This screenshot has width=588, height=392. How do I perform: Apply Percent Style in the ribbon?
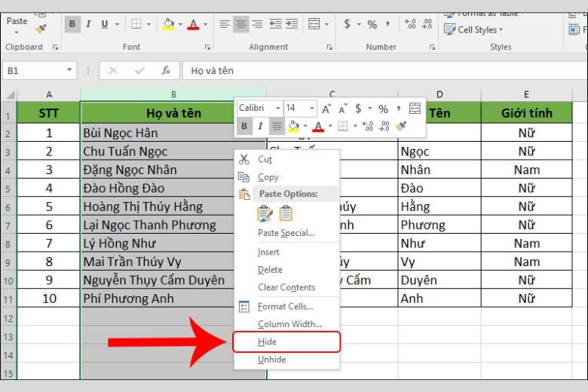372,24
